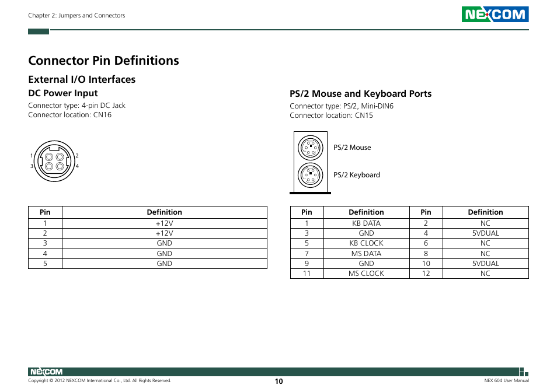The width and height of the screenshot is (557, 392).
Task: Click the 'KB CLOCK' table cell
Action: tap(366, 243)
